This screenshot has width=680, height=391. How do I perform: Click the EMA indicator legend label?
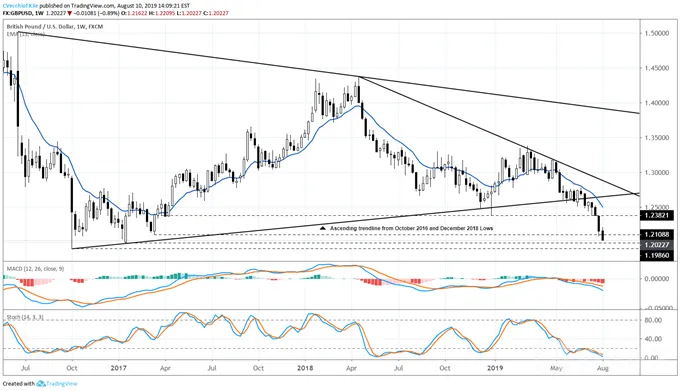(x=26, y=34)
